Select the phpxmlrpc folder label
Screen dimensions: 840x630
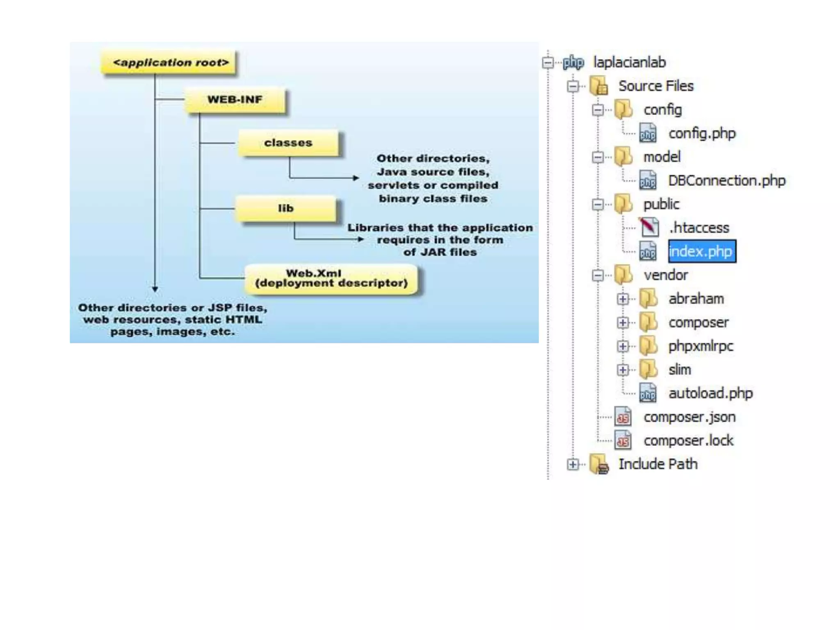[x=701, y=346]
